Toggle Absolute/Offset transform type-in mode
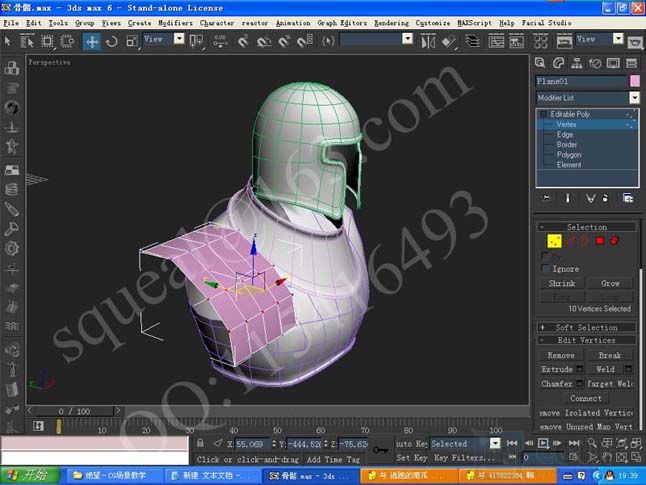This screenshot has width=646, height=485. pyautogui.click(x=218, y=443)
